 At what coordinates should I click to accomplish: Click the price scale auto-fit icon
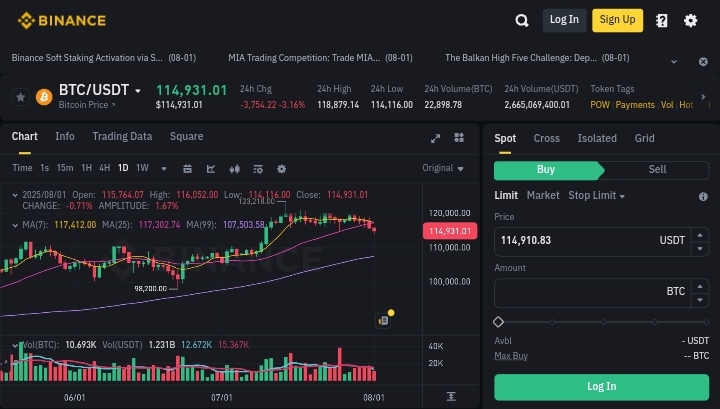[451, 396]
